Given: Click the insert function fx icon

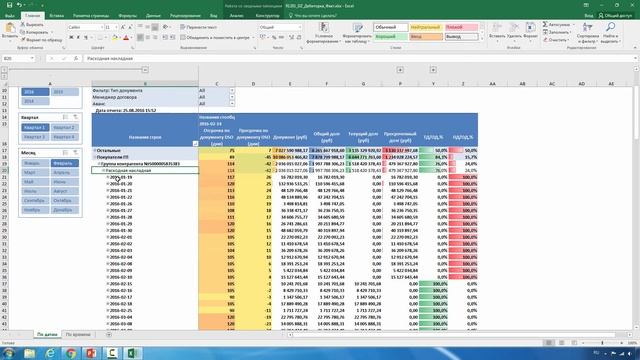Looking at the screenshot, I should [x=76, y=58].
